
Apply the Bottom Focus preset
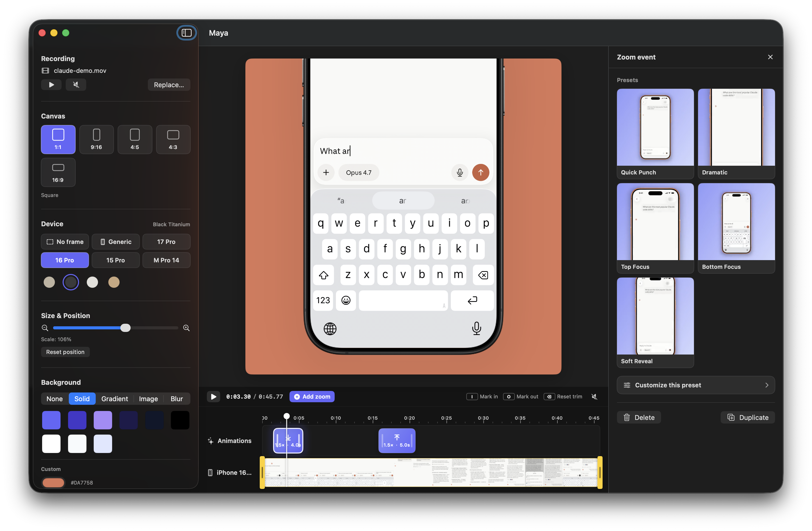(736, 228)
